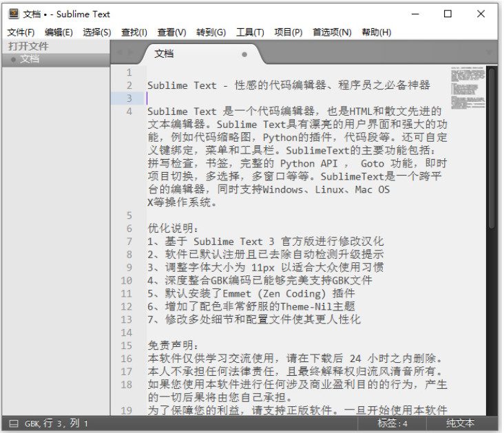Click the minimap preview
Screen dimensions: 504x433
468,88
